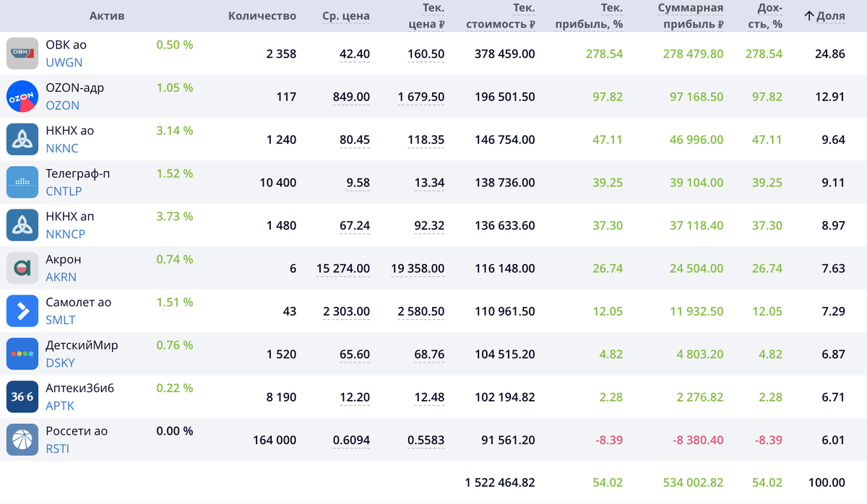867x504 pixels.
Task: Sort by the Тек. прибыль, % header
Action: pos(589,16)
